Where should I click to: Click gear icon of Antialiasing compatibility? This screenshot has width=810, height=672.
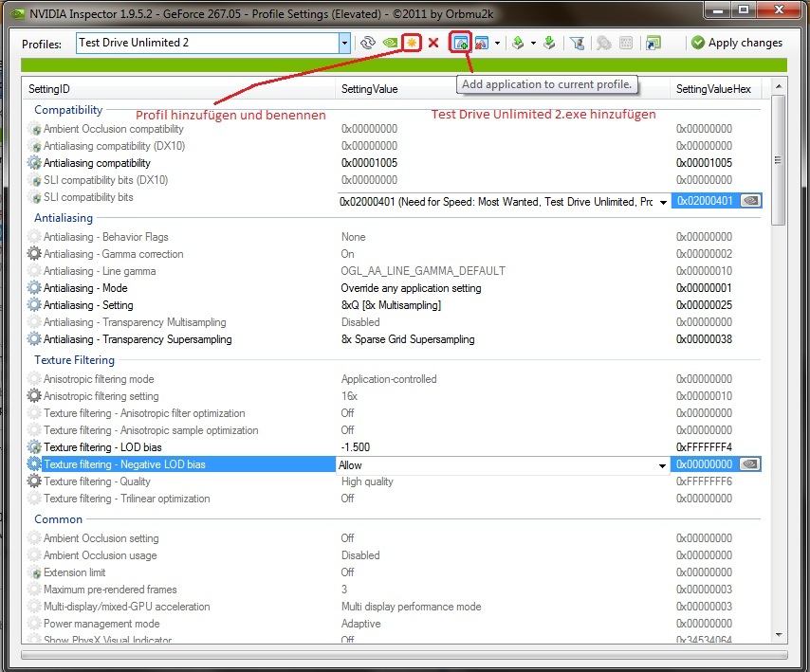click(x=34, y=163)
